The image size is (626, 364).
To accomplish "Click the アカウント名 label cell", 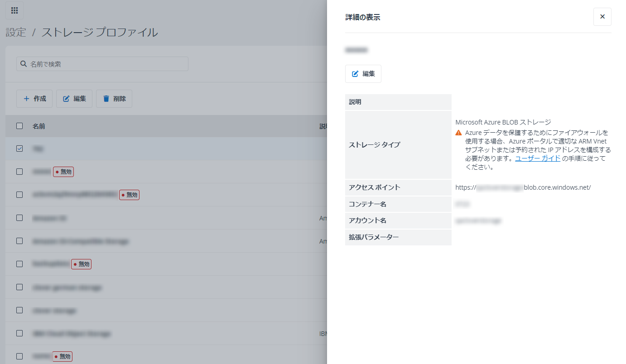I will pos(398,220).
